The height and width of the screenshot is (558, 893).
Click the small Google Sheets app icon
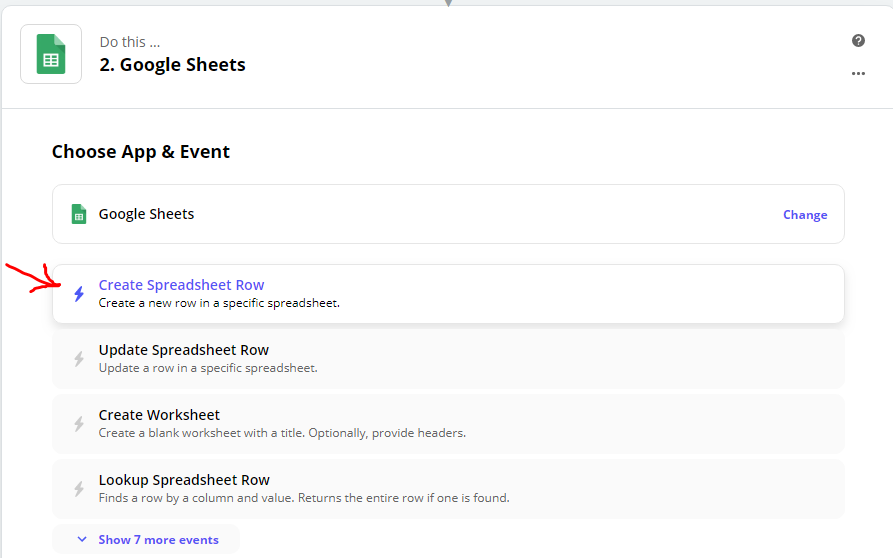[x=79, y=214]
